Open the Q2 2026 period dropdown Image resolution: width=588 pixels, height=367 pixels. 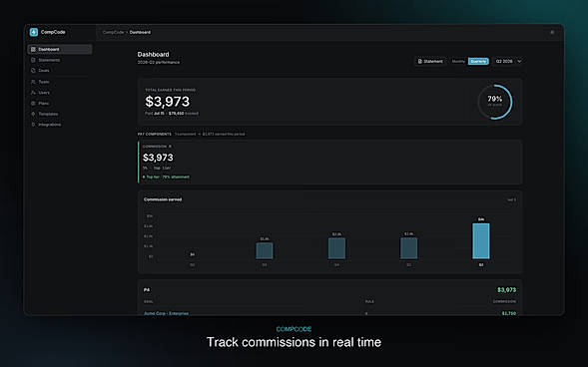click(508, 61)
